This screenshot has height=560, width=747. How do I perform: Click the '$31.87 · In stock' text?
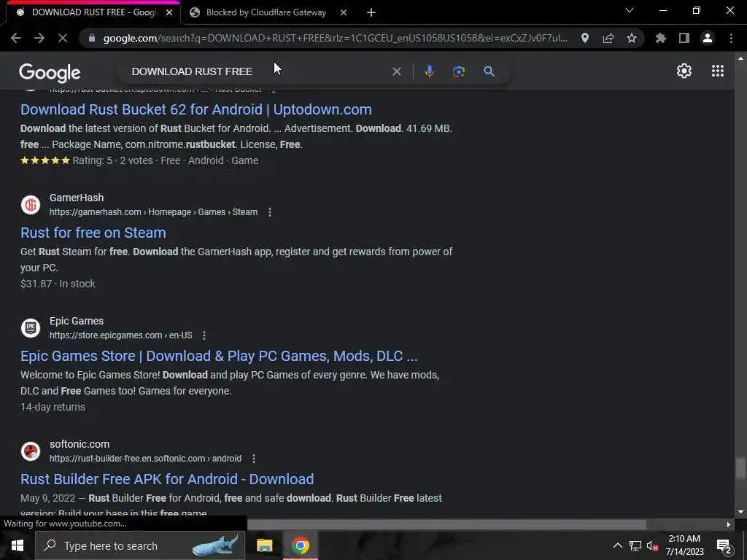[58, 284]
